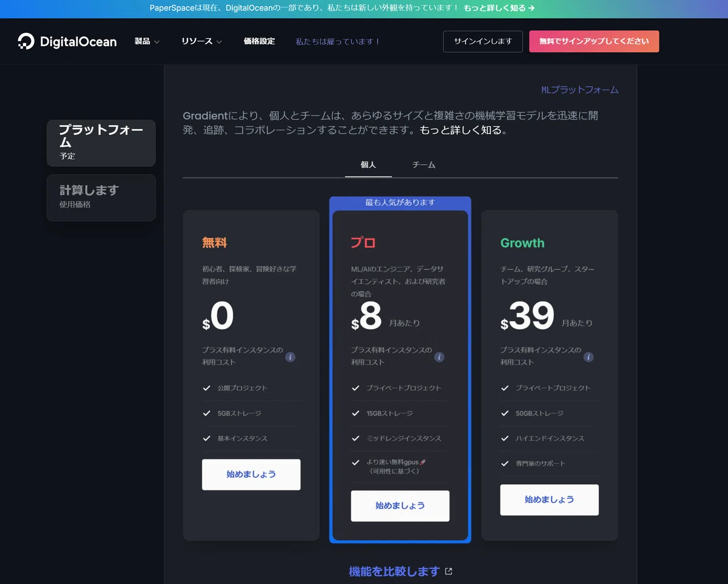Select the 計算します 使用価格 sidebar item

point(101,197)
